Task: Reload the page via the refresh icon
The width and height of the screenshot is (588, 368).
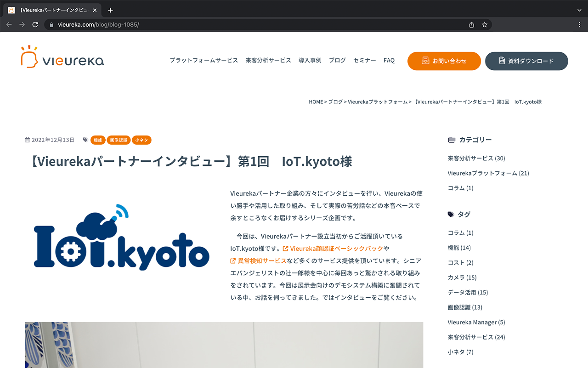Action: [35, 24]
